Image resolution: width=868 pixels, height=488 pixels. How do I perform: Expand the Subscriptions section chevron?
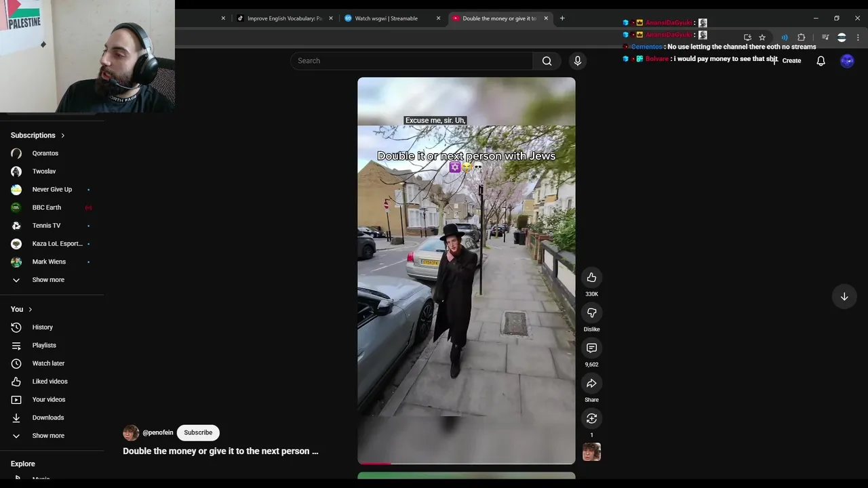[63, 136]
